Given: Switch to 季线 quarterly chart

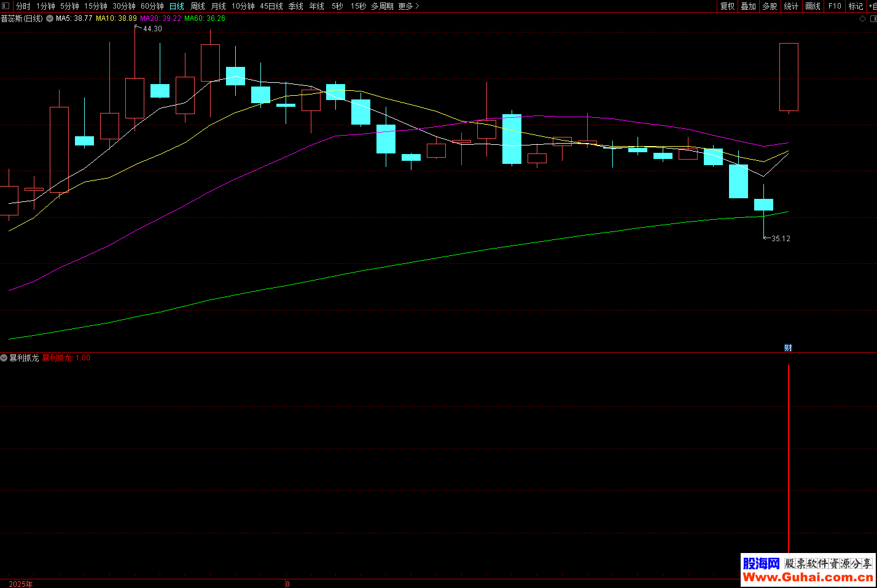Looking at the screenshot, I should (296, 6).
